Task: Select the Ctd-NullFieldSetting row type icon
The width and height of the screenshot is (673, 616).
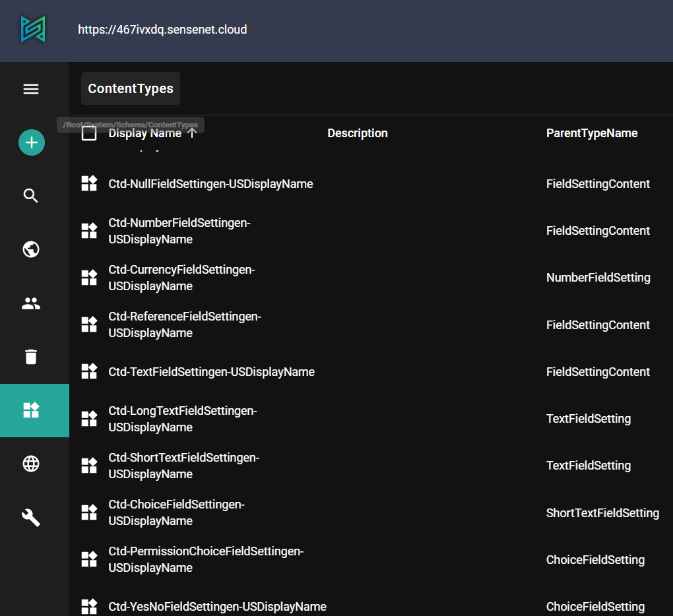Action: click(89, 183)
